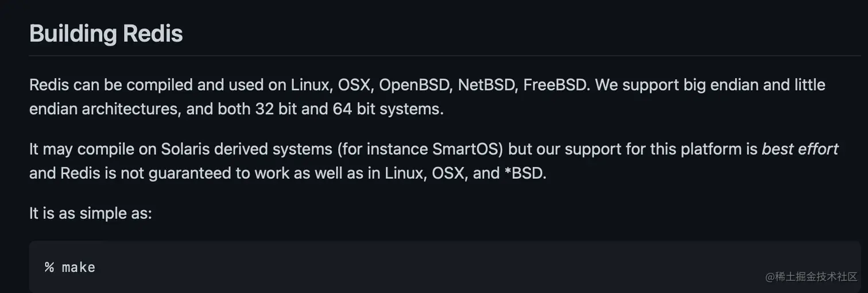Click the word 'OpenBSD' in first paragraph
The height and width of the screenshot is (293, 868).
point(415,85)
